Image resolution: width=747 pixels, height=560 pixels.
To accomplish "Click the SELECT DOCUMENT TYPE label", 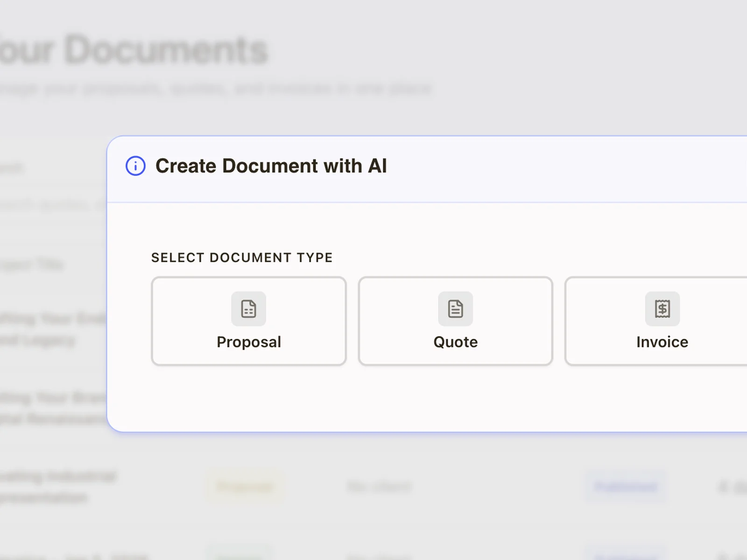I will coord(241,257).
